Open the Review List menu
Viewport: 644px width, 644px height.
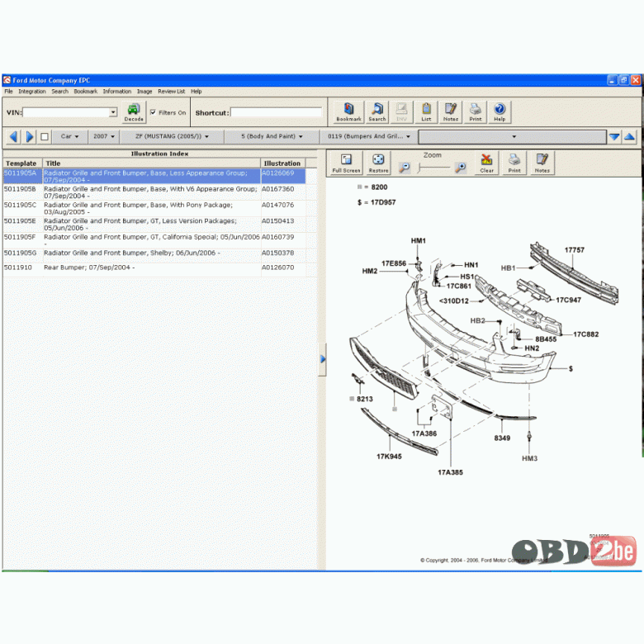tap(171, 91)
